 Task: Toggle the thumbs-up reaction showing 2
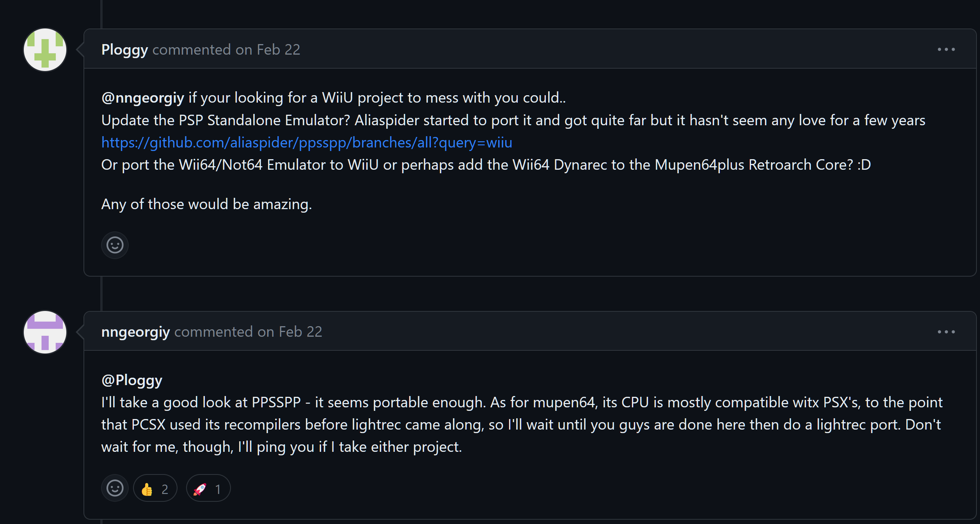155,488
